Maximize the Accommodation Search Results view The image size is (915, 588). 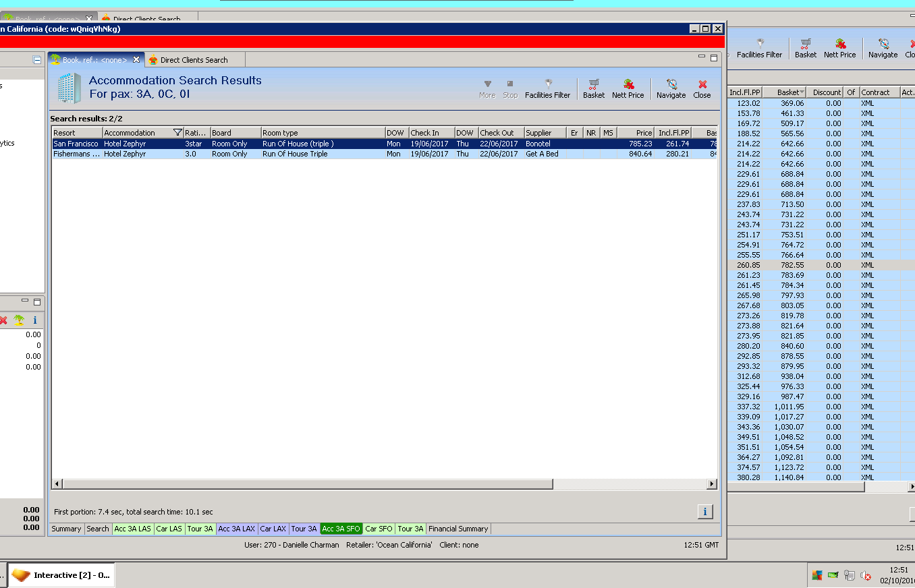tap(714, 57)
